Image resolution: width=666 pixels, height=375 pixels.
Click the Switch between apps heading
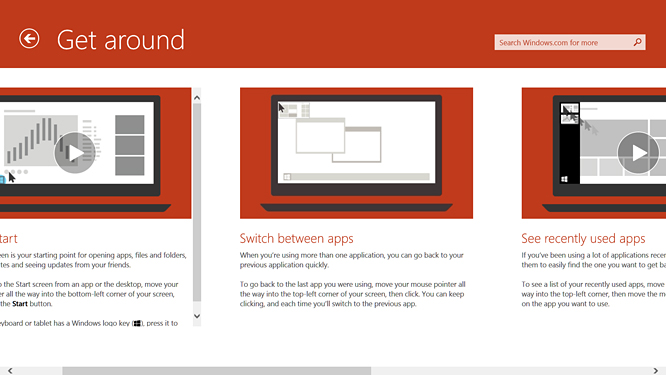296,239
